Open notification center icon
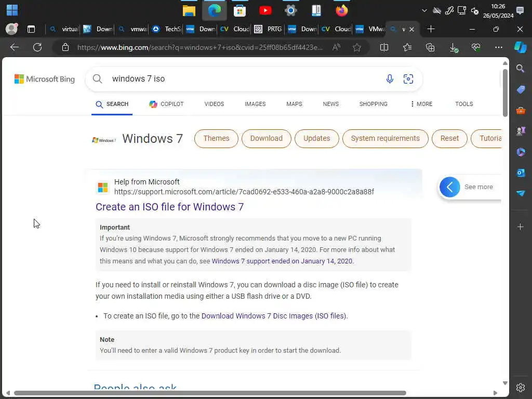Viewport: 532px width, 399px height. (520, 10)
